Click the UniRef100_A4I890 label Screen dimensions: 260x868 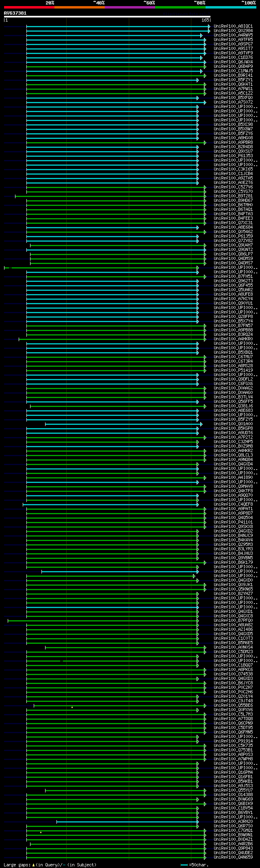(x=233, y=477)
